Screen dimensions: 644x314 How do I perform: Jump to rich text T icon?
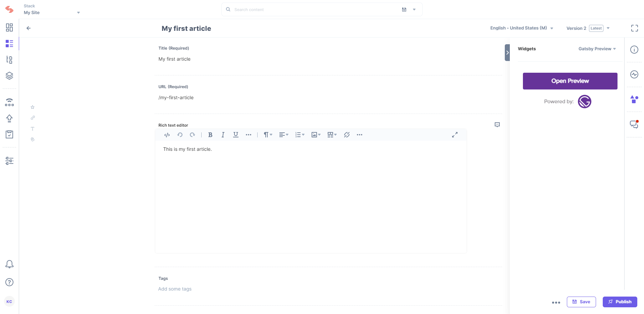pos(33,129)
